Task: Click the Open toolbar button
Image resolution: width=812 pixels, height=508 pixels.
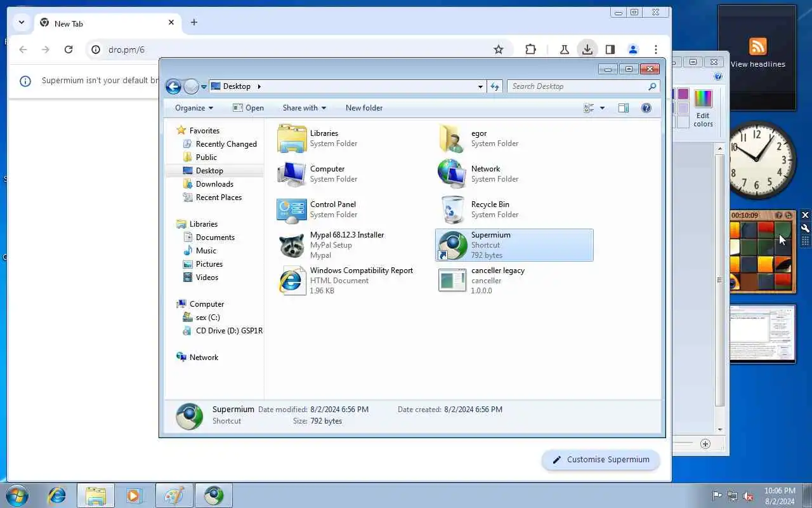Action: (248, 108)
